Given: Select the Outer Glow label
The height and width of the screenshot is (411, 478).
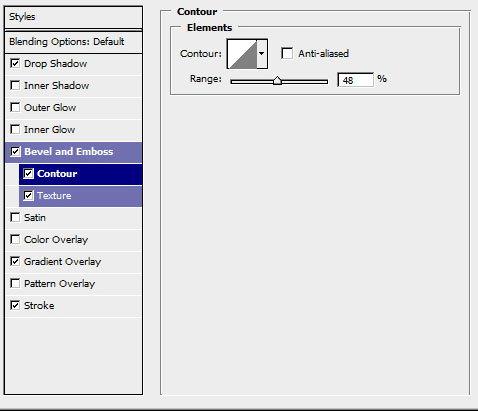Looking at the screenshot, I should point(50,107).
